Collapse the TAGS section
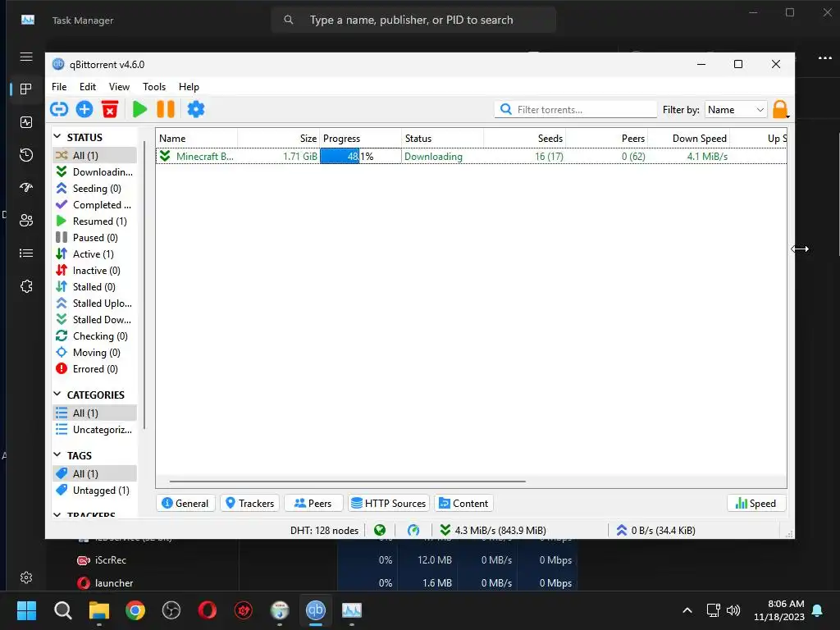The width and height of the screenshot is (840, 630). pyautogui.click(x=57, y=454)
